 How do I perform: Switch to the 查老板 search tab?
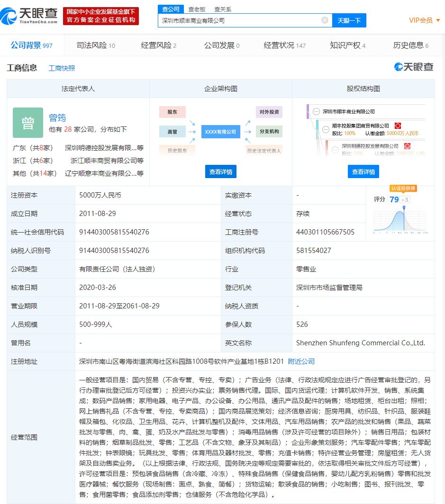[x=197, y=9]
